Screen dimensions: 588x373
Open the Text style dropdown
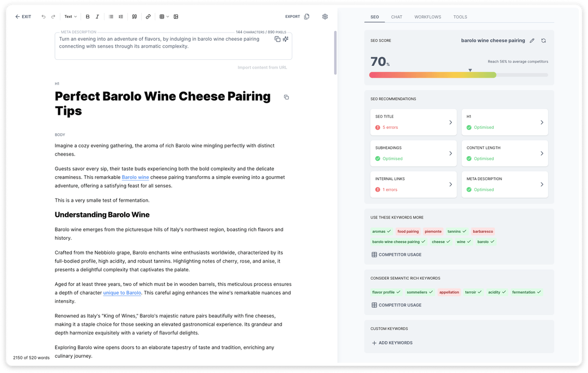point(70,17)
